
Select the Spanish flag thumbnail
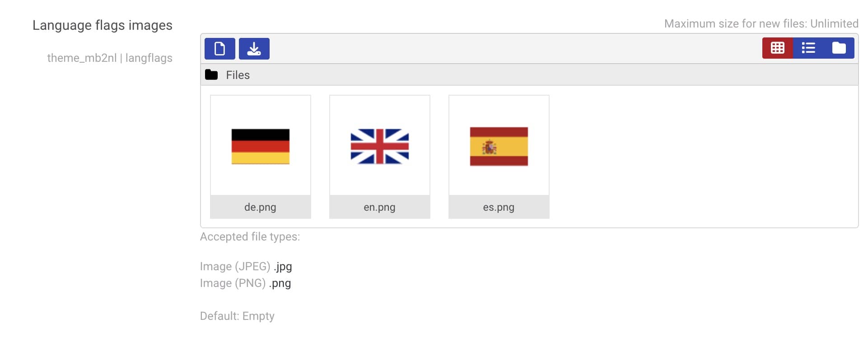pyautogui.click(x=499, y=147)
